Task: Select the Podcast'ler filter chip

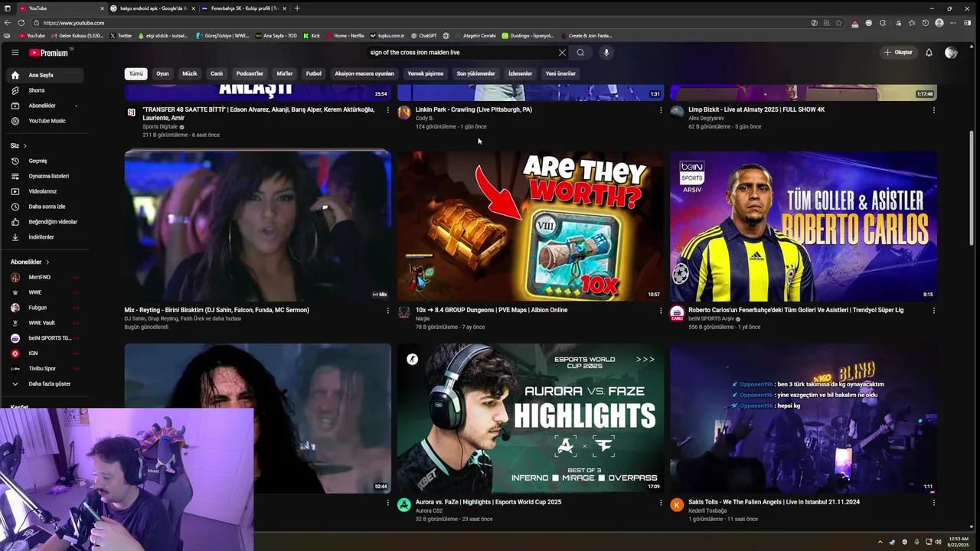Action: (x=250, y=73)
